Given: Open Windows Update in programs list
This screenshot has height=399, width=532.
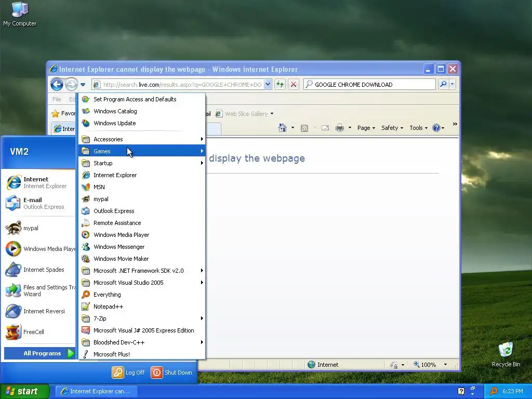Looking at the screenshot, I should (x=142, y=123).
